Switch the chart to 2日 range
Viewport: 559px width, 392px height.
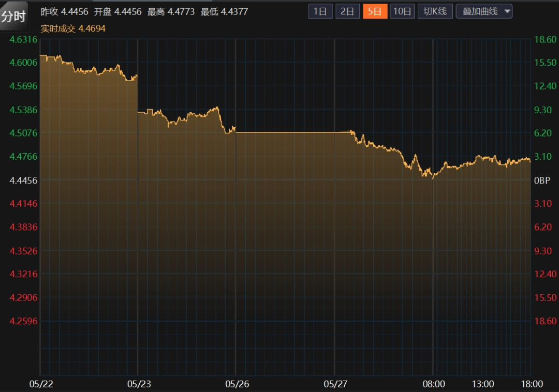(x=348, y=11)
